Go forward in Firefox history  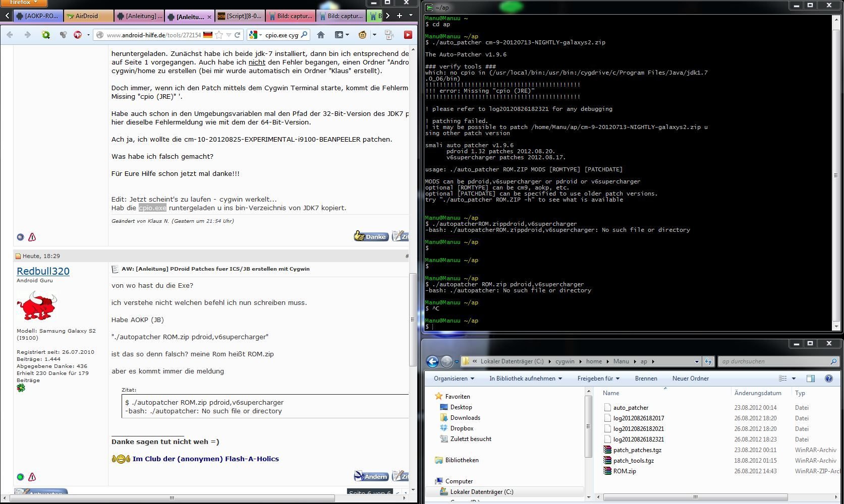(28, 35)
